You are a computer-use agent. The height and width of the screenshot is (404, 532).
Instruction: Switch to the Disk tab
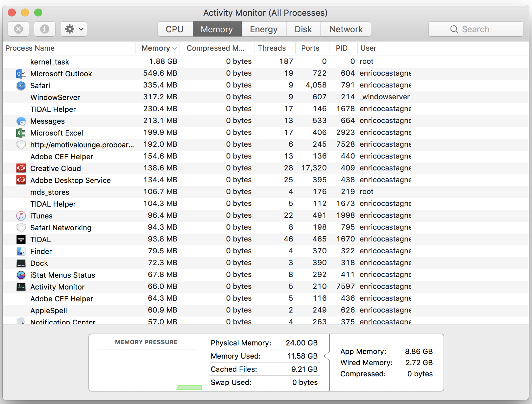point(303,29)
